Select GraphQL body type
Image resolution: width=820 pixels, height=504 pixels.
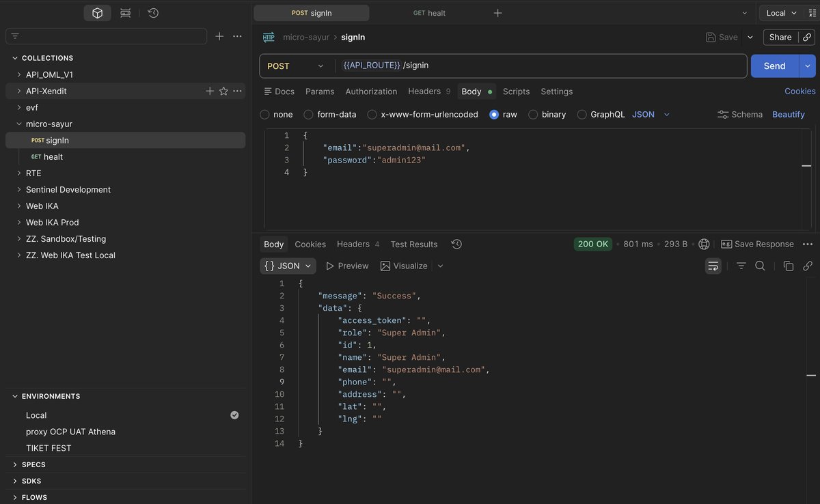582,115
